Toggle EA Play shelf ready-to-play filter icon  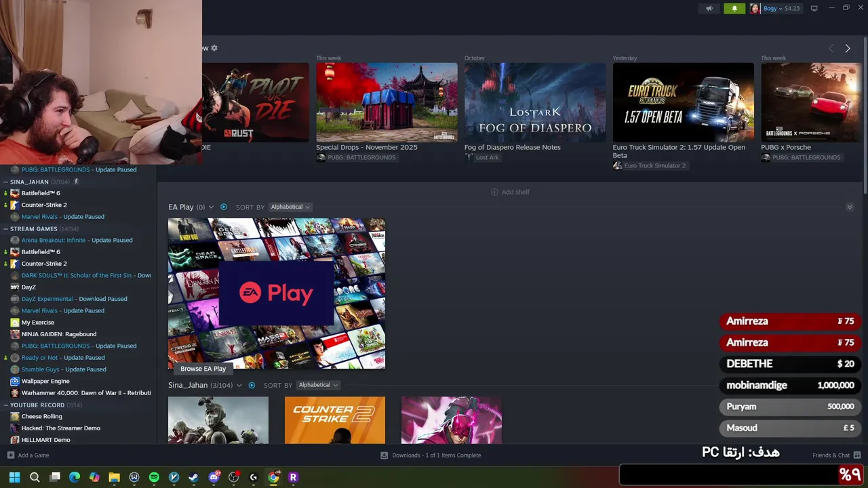click(x=224, y=207)
